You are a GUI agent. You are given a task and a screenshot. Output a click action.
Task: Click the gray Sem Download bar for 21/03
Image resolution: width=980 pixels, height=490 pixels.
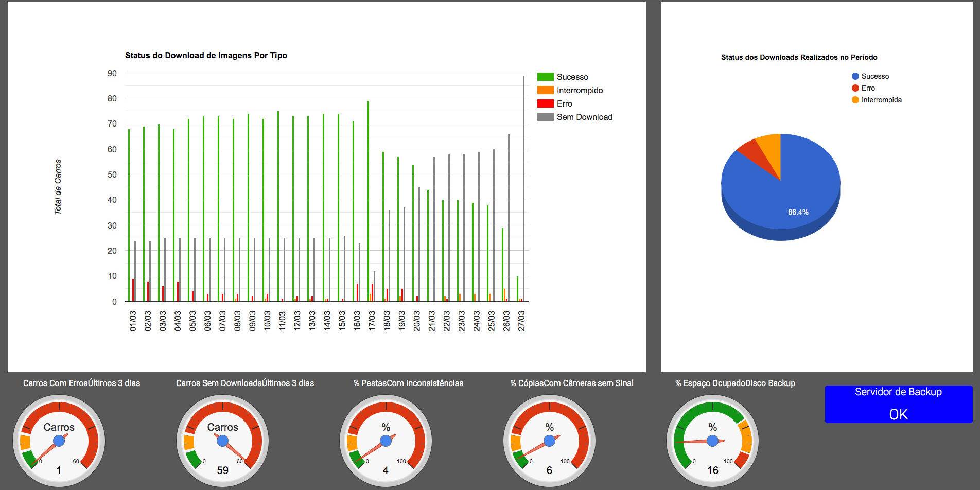pyautogui.click(x=434, y=229)
